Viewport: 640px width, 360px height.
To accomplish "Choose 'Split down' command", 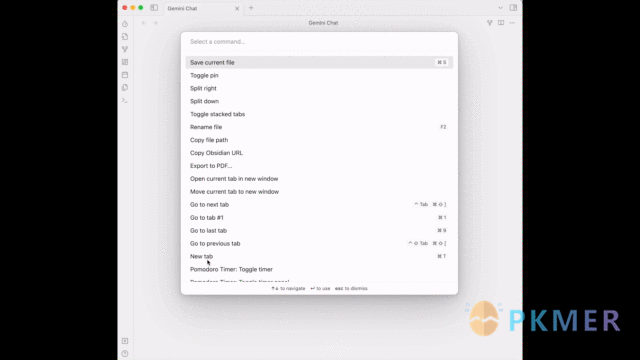I will pyautogui.click(x=319, y=101).
